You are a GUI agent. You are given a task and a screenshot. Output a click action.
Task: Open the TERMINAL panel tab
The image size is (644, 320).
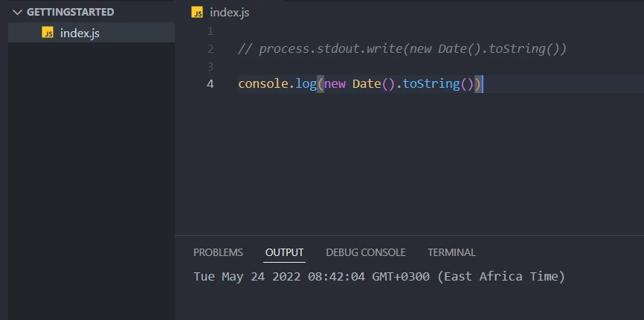point(451,252)
